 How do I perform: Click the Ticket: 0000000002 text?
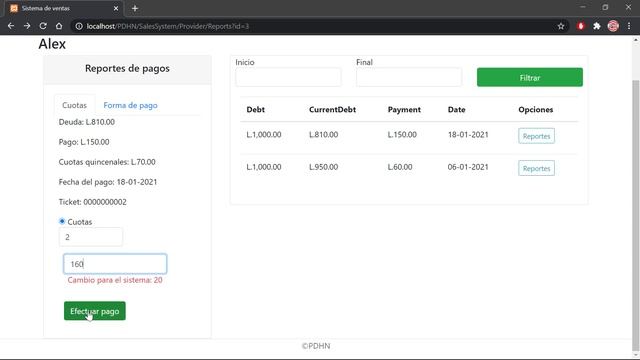pos(93,202)
